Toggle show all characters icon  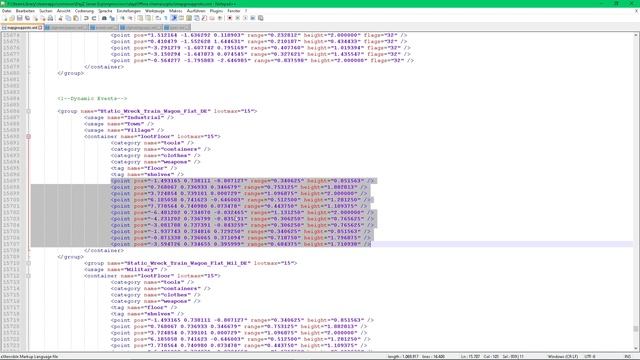[166, 18]
